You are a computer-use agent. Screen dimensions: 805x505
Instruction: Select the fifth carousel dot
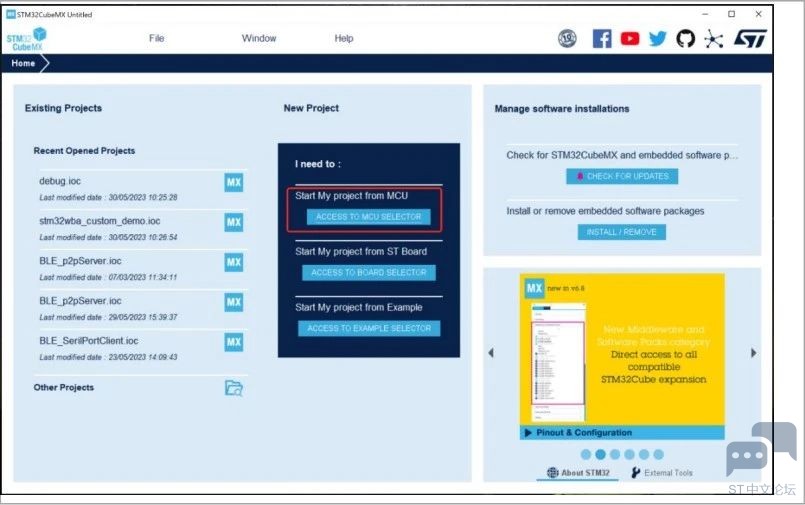pyautogui.click(x=644, y=454)
